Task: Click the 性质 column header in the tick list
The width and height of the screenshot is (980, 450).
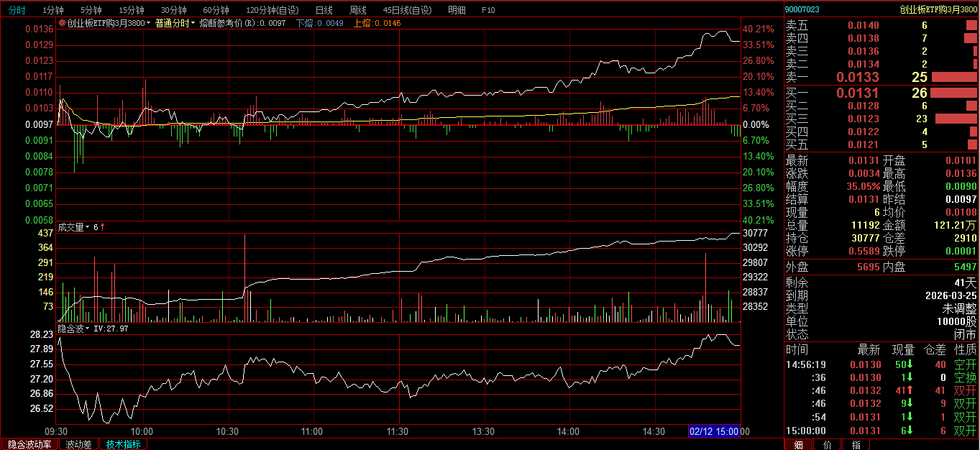Action: coord(965,350)
